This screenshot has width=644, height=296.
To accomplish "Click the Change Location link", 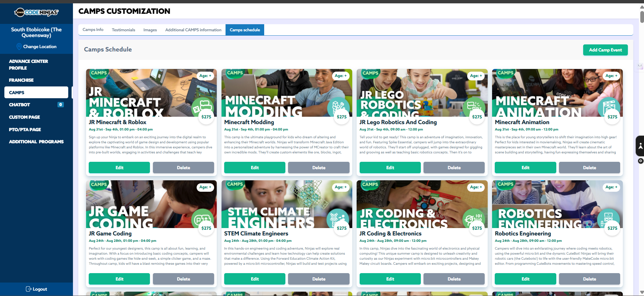I will (40, 46).
